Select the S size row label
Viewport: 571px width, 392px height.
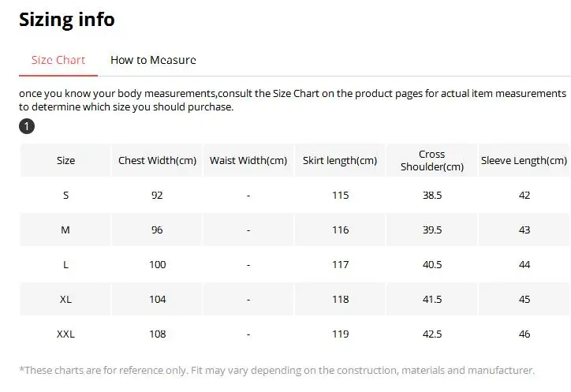[x=66, y=196]
